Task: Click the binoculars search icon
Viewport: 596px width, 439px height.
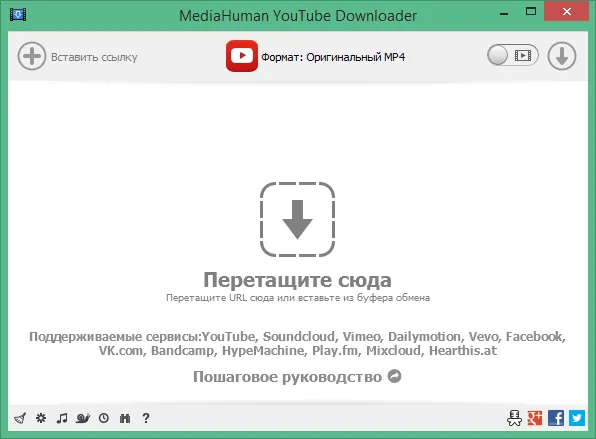Action: pyautogui.click(x=125, y=418)
